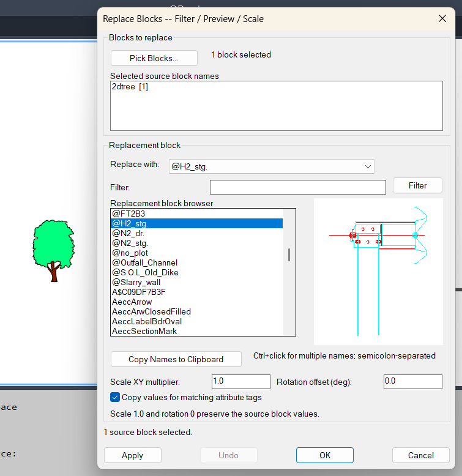Screen dimensions: 462x476
Task: Select AeccSectionMark in the list
Action: pos(196,331)
